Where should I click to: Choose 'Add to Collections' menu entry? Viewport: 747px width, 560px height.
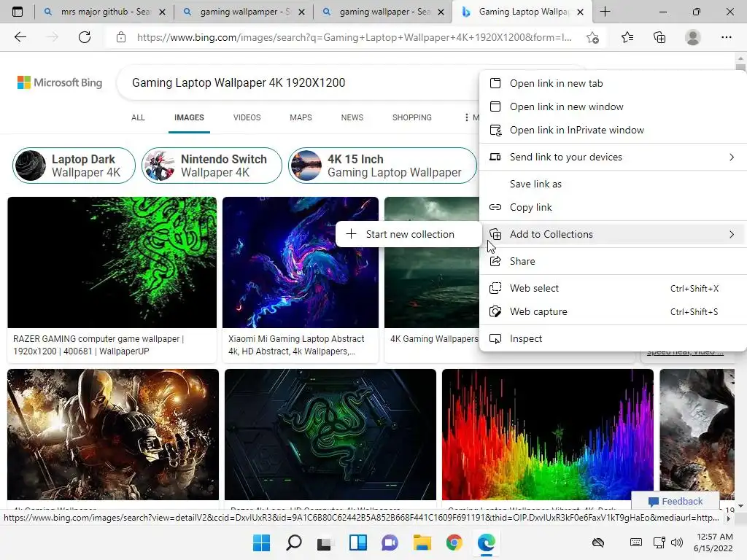click(x=613, y=234)
